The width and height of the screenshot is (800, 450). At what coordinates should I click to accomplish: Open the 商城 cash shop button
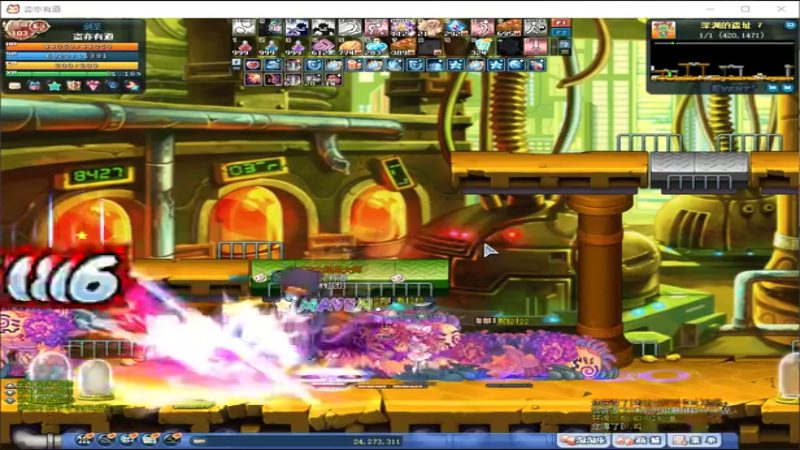point(639,440)
